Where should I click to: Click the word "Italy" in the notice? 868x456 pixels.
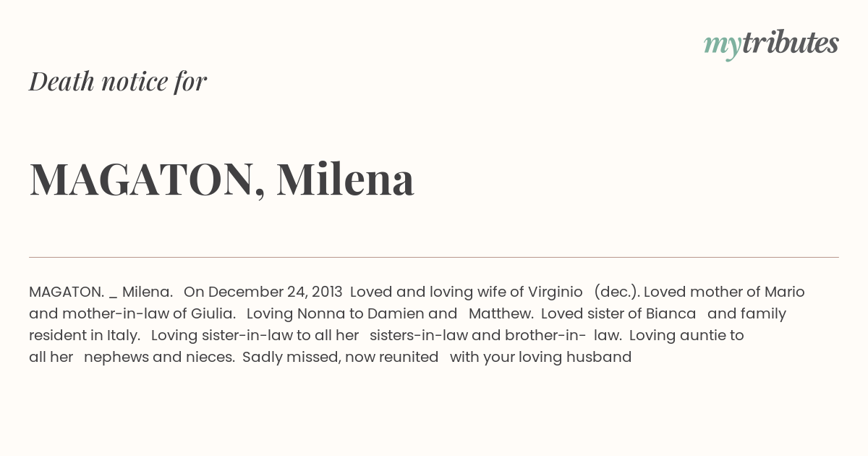click(122, 335)
